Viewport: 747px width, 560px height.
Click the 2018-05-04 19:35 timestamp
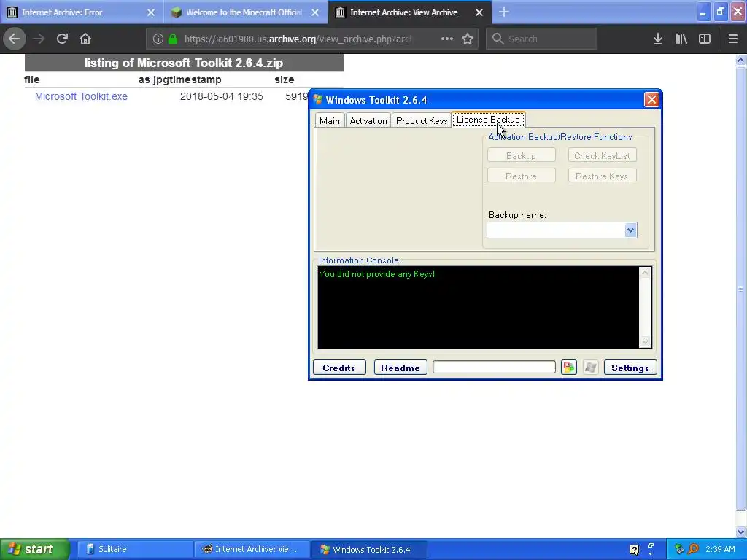click(222, 96)
